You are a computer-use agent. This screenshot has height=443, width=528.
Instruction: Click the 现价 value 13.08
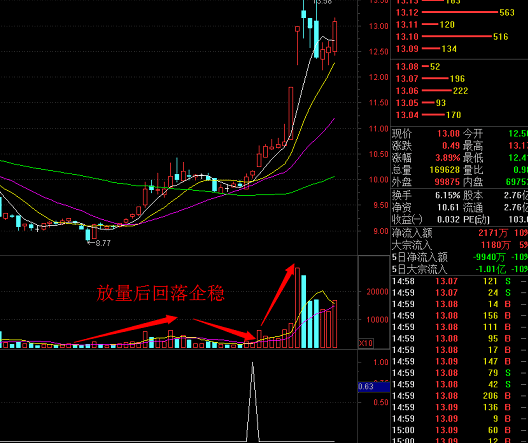(448, 134)
